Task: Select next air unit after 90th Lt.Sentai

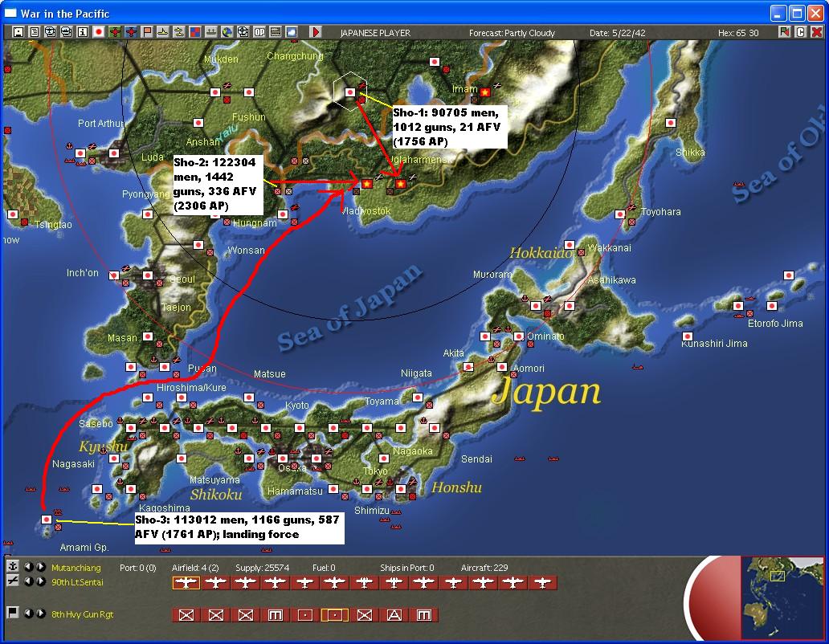Action: (x=40, y=581)
